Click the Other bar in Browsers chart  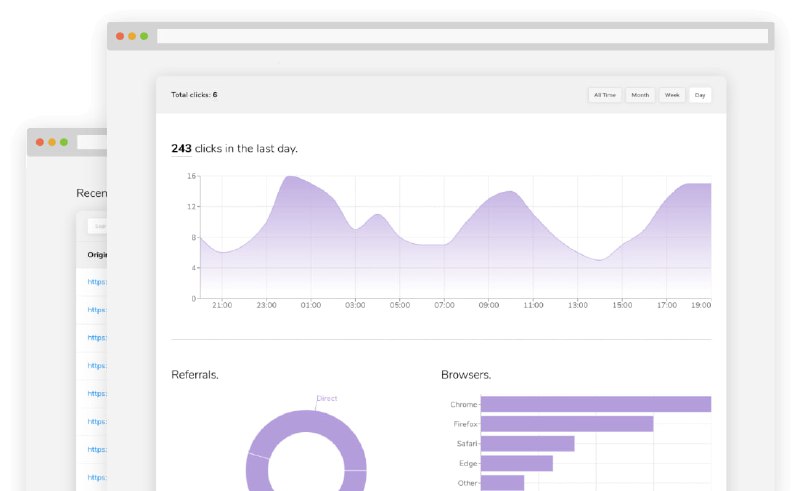tap(502, 482)
